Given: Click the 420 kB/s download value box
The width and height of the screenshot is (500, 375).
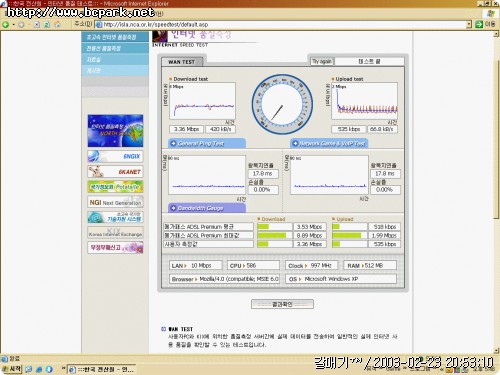Looking at the screenshot, I should click(220, 129).
